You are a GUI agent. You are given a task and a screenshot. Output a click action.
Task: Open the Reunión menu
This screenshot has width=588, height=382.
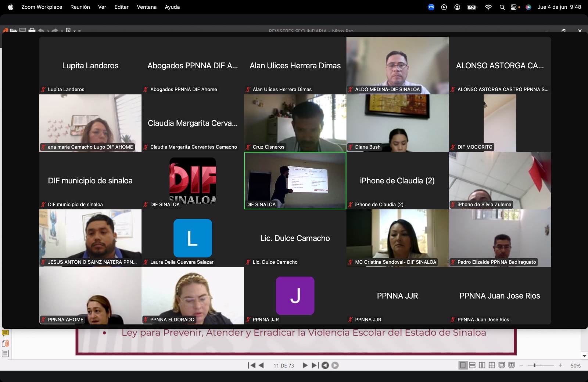(x=80, y=7)
